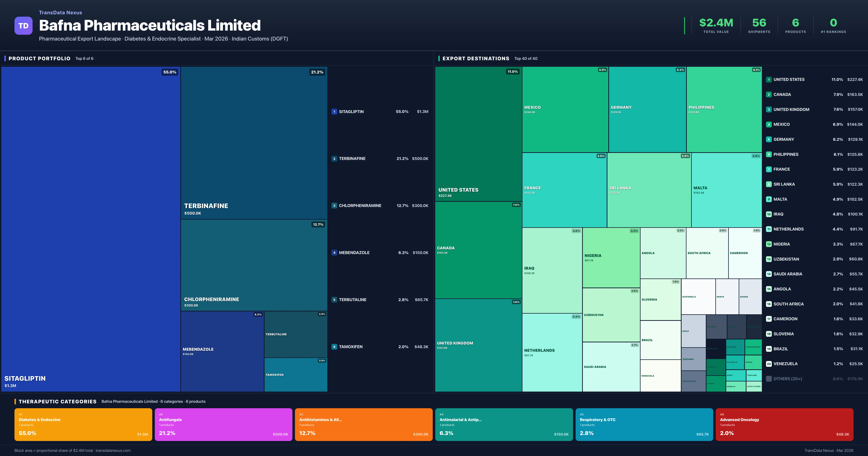
Task: Click the rank 2 badge next to CANADA
Action: [769, 94]
